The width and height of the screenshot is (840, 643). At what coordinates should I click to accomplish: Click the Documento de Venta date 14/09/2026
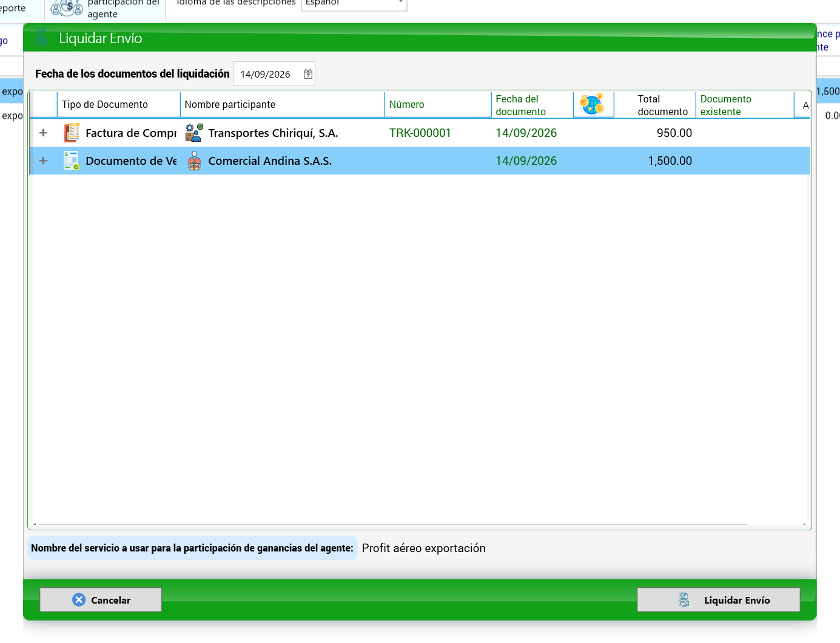[526, 161]
